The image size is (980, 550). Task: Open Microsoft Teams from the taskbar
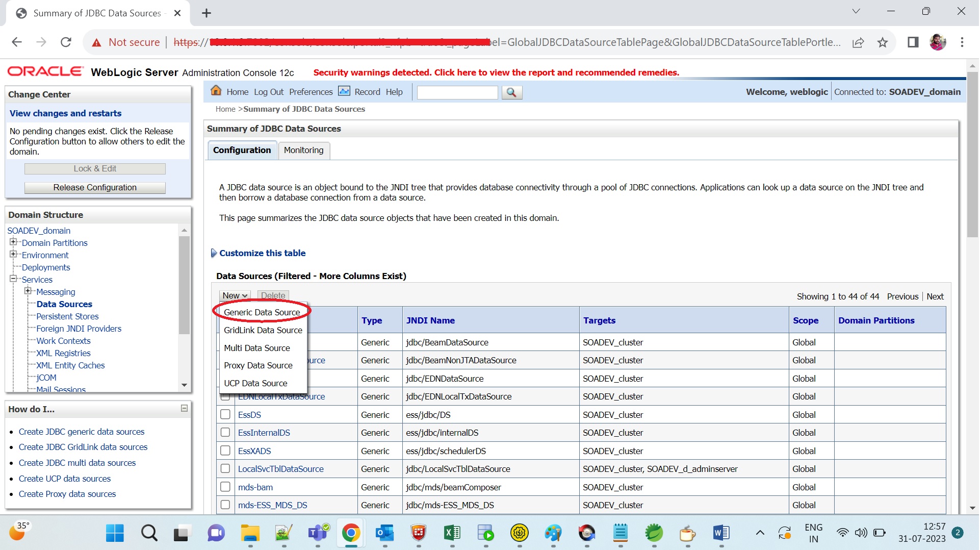click(x=318, y=533)
